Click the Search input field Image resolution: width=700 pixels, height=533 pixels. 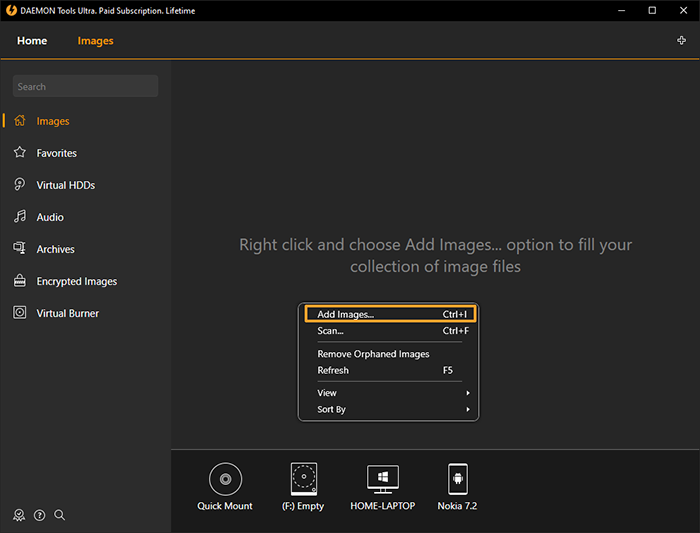pyautogui.click(x=85, y=86)
